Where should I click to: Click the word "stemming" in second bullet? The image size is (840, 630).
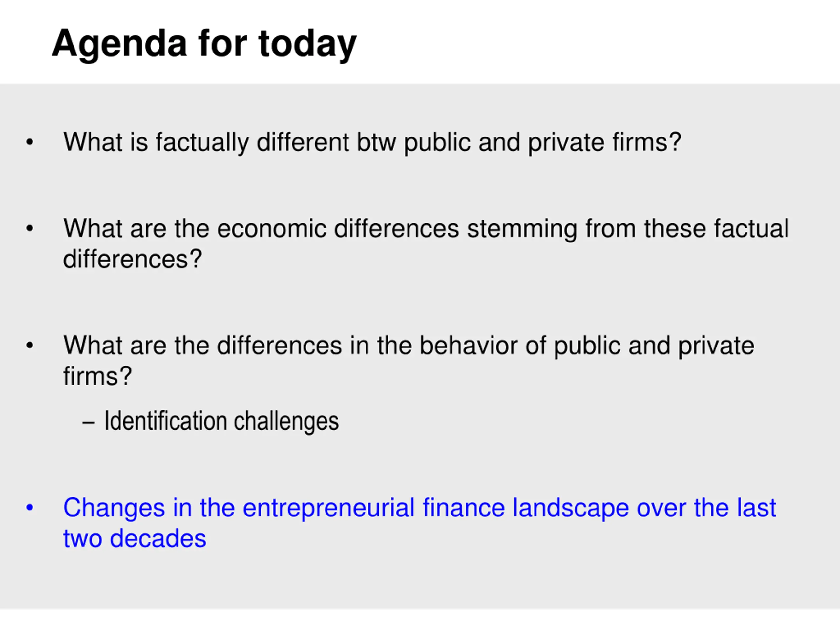click(522, 229)
